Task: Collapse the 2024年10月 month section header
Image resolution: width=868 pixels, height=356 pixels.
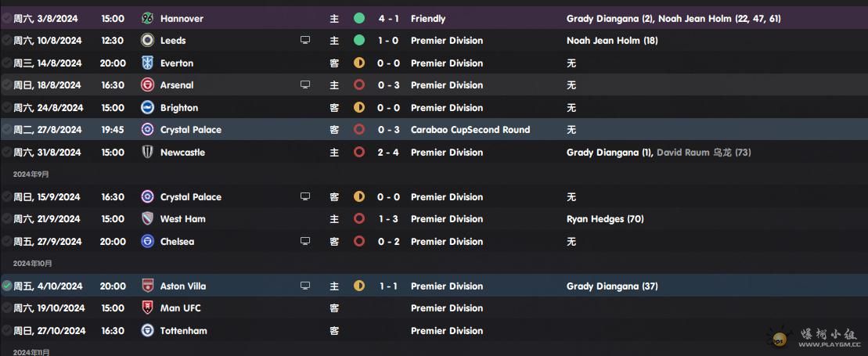Action: [33, 264]
